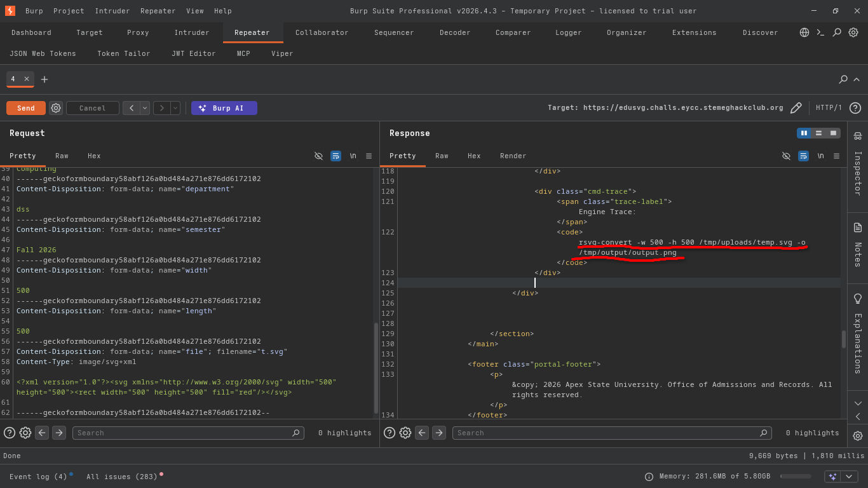Image resolution: width=868 pixels, height=488 pixels.
Task: Open Request search settings gear
Action: (x=25, y=433)
